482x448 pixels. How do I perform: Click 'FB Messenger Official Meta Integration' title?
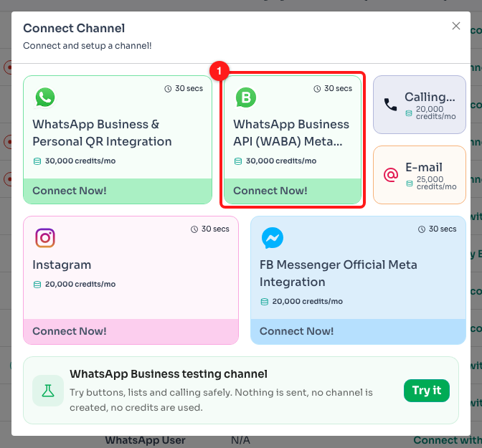click(339, 274)
